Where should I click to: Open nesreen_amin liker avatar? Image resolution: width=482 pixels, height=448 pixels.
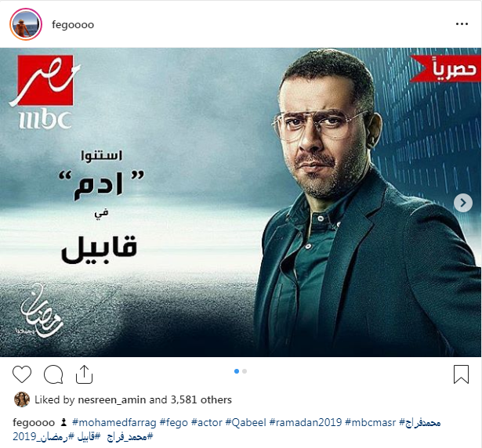point(22,399)
